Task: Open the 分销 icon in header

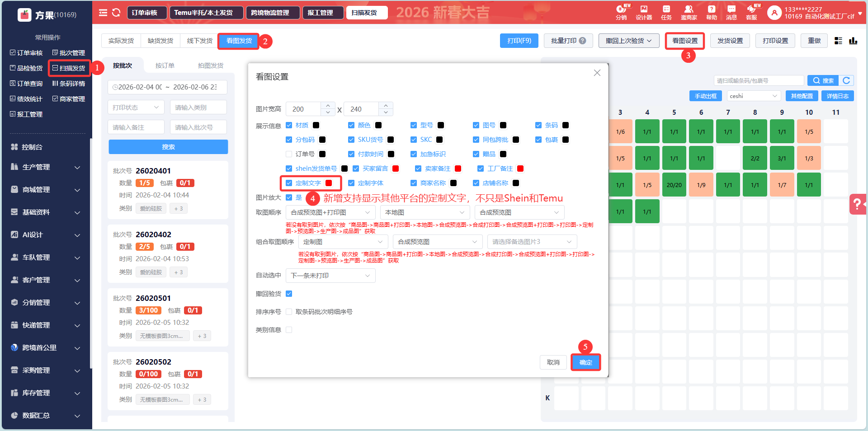Action: (621, 12)
